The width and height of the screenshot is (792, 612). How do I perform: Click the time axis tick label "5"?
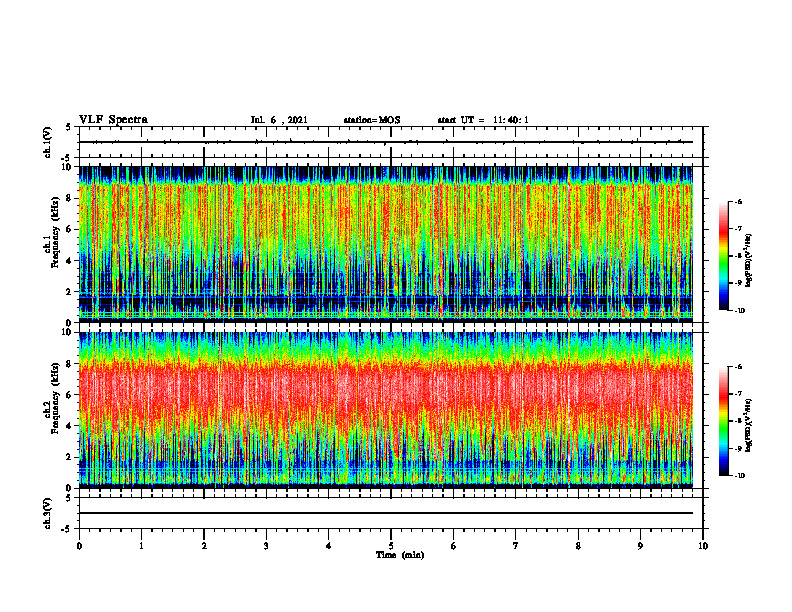coord(391,546)
